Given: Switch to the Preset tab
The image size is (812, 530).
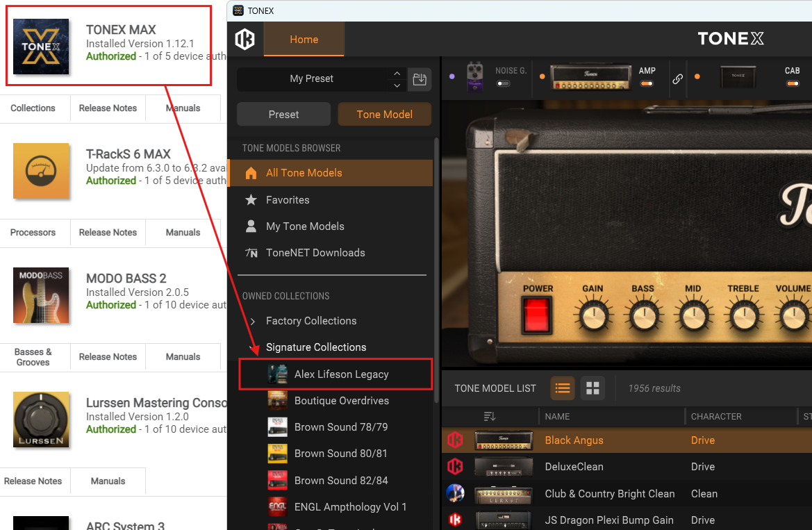Looking at the screenshot, I should tap(284, 114).
